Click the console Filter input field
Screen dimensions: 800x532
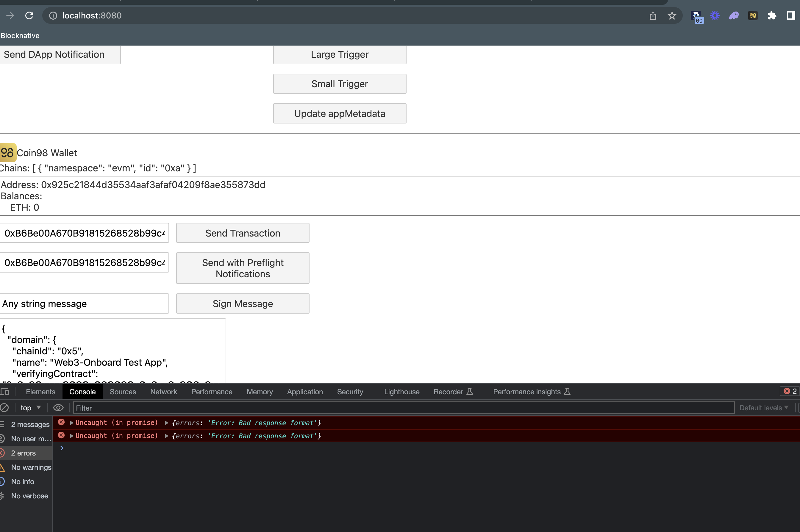(404, 408)
